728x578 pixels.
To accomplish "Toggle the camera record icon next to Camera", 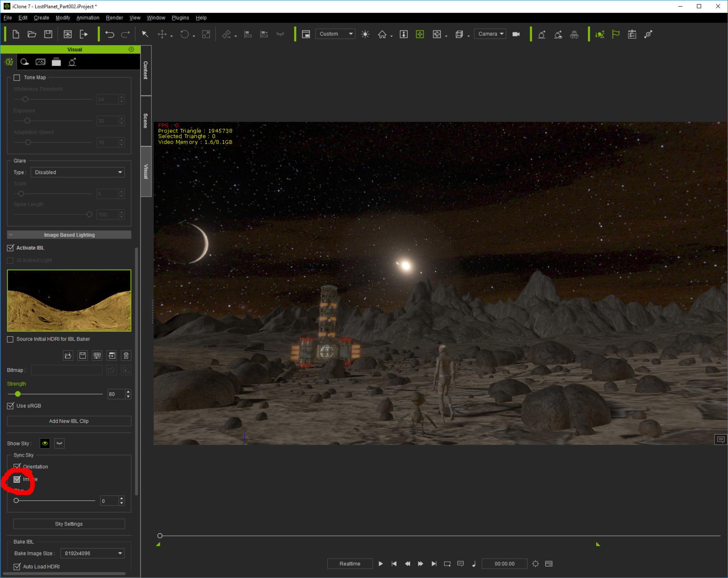I will click(x=516, y=34).
